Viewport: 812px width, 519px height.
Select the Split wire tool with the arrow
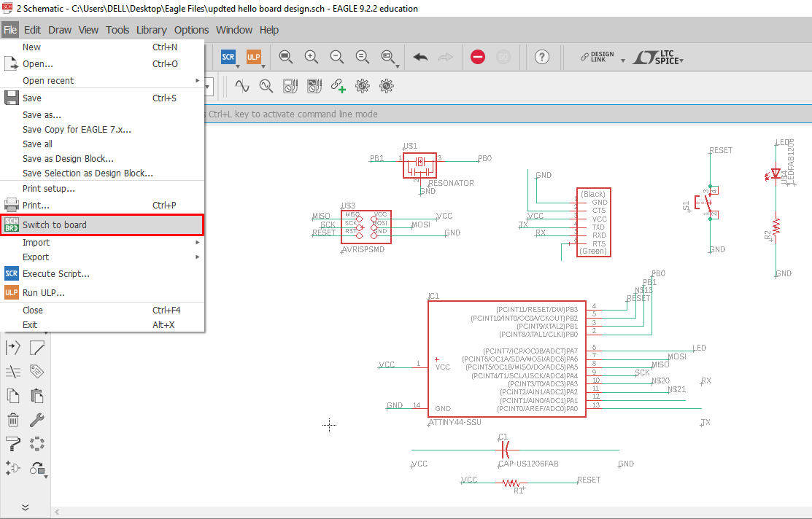pyautogui.click(x=13, y=348)
